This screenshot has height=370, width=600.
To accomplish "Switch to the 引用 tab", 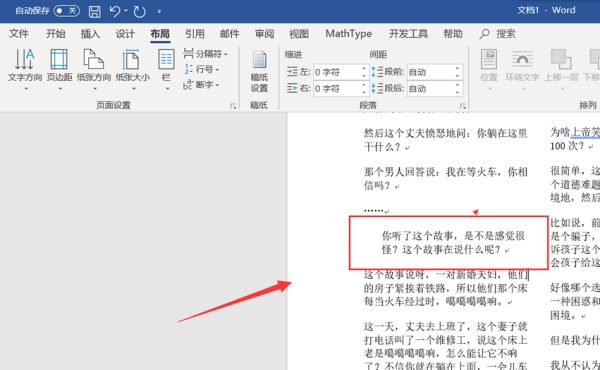I will (195, 34).
